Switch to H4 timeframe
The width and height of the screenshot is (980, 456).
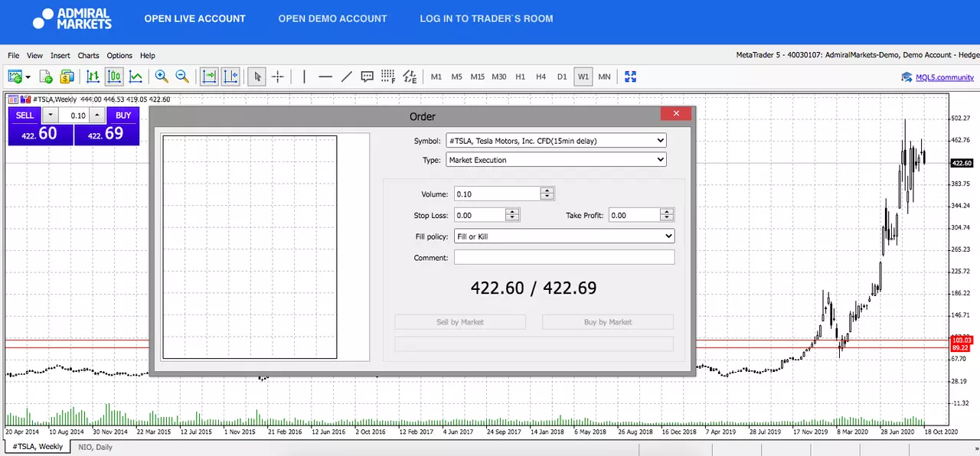[x=541, y=77]
